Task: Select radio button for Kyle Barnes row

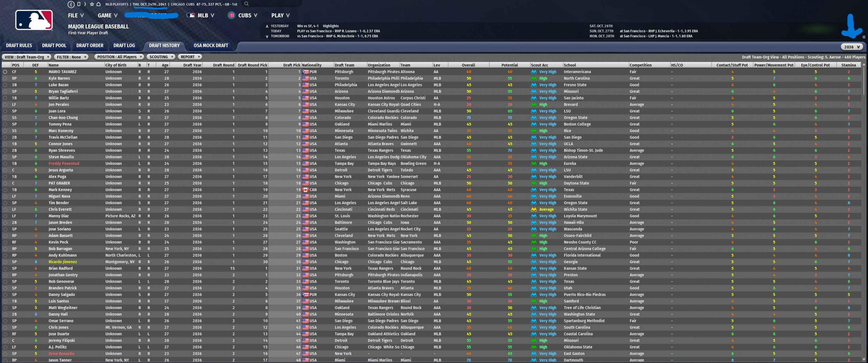Action: coord(5,78)
